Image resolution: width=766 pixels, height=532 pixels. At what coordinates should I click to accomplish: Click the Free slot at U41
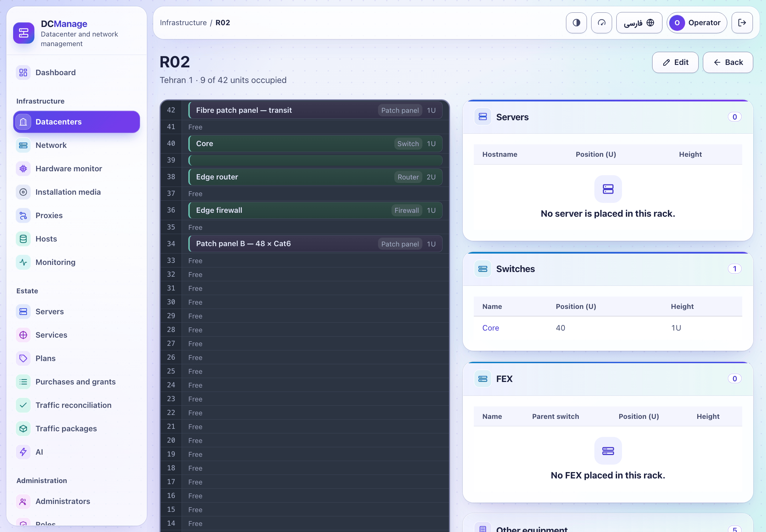click(315, 127)
